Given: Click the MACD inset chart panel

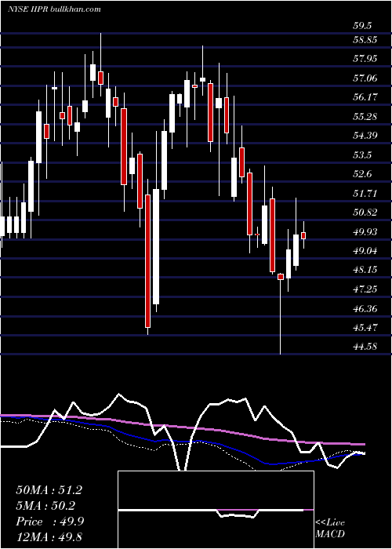Looking at the screenshot, I should tap(216, 510).
